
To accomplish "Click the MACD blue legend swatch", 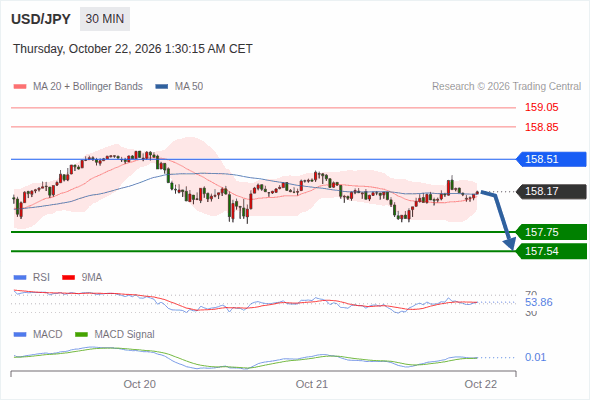I will click(x=20, y=335).
